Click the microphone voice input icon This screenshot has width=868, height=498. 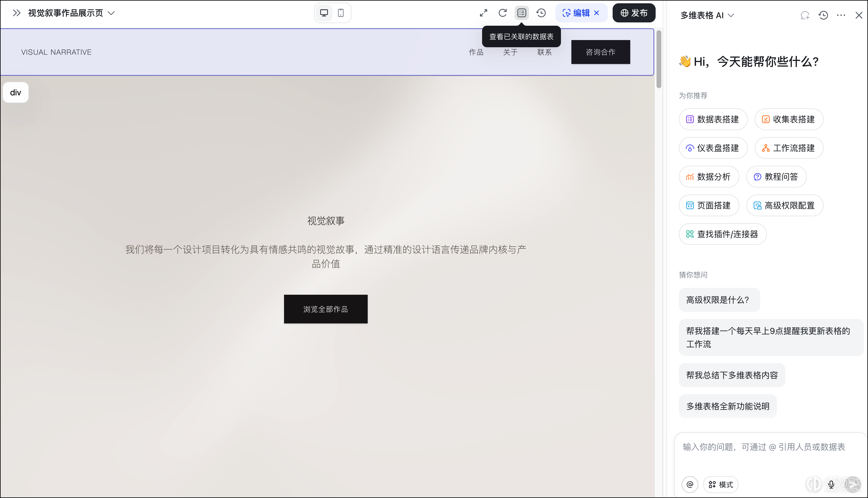pos(831,484)
